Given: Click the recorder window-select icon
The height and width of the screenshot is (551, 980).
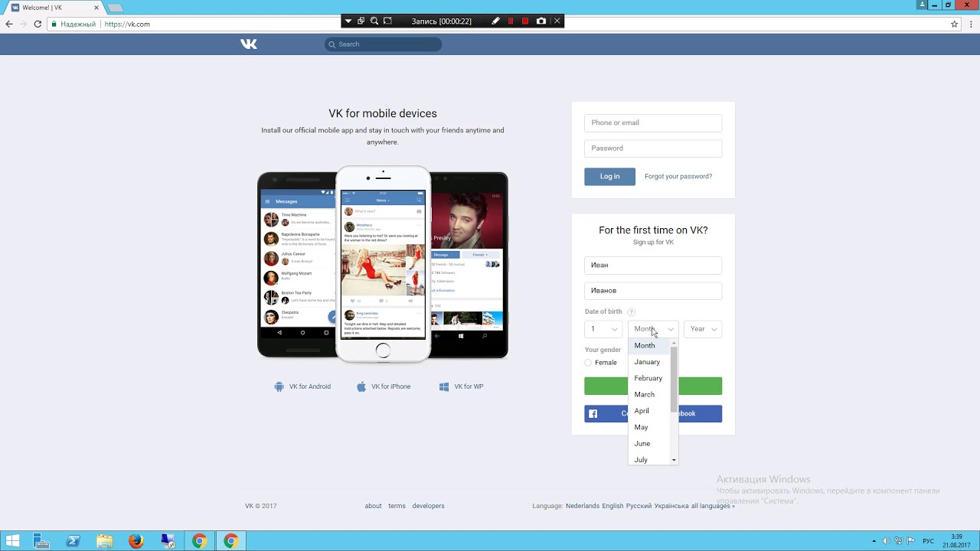Looking at the screenshot, I should (x=361, y=21).
